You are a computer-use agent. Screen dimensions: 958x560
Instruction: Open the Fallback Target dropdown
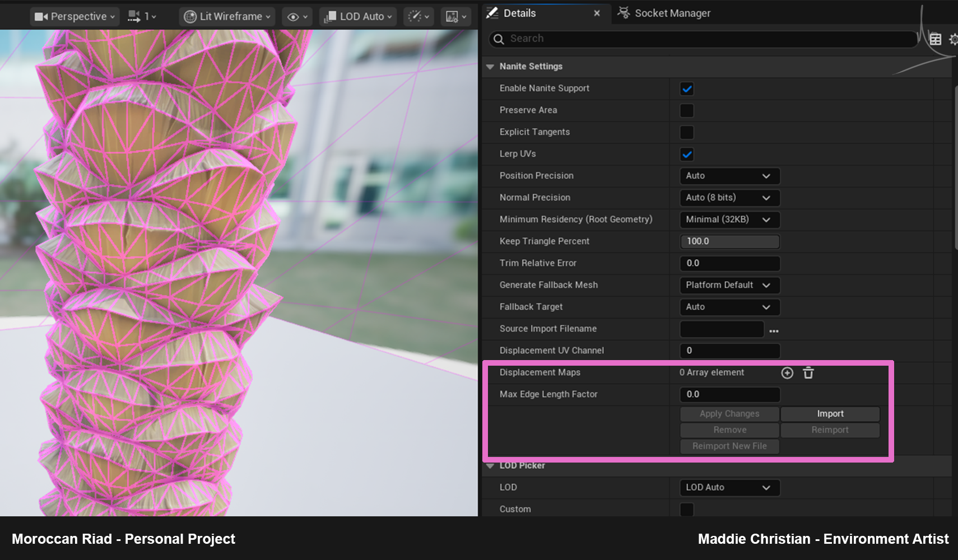(729, 307)
